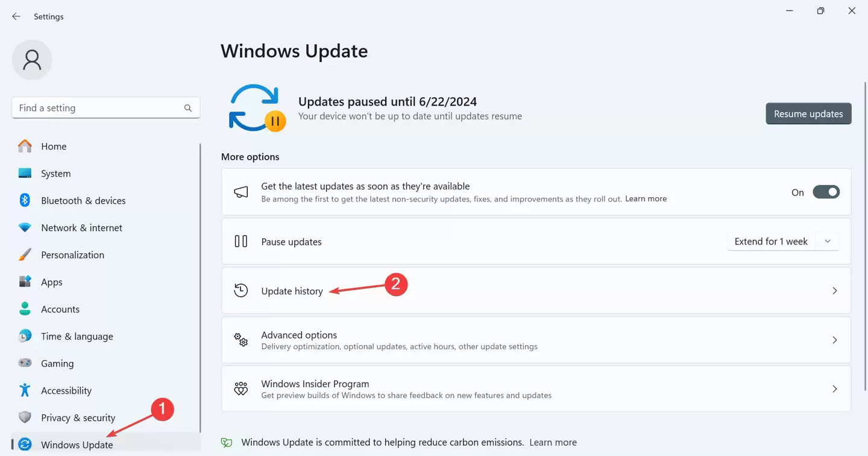
Task: Expand the Advanced options row chevron
Action: click(x=835, y=340)
